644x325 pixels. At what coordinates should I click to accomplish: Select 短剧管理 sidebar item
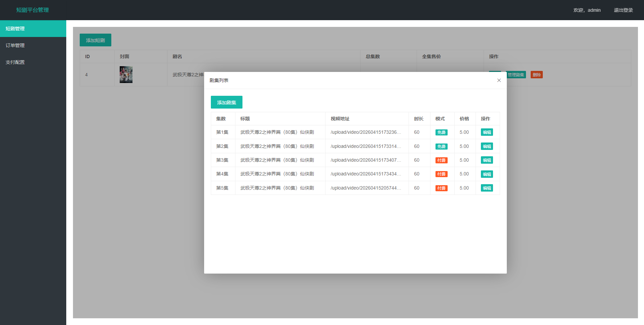point(15,29)
